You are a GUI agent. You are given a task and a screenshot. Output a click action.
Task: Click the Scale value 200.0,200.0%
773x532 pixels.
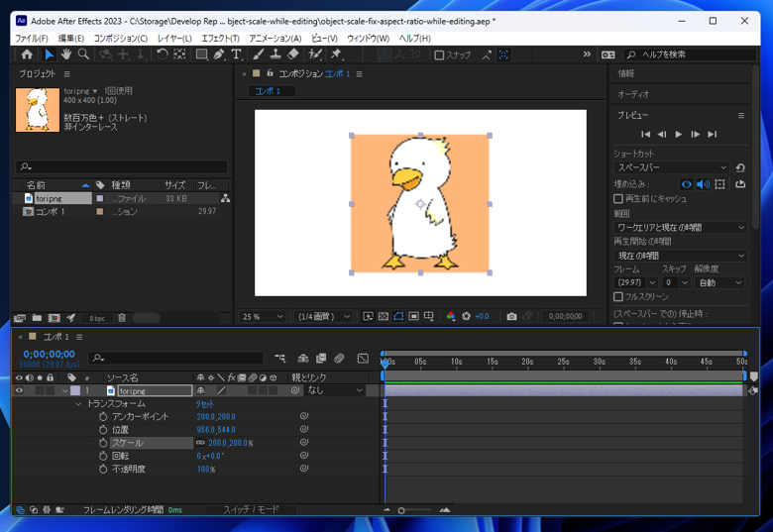pos(231,443)
